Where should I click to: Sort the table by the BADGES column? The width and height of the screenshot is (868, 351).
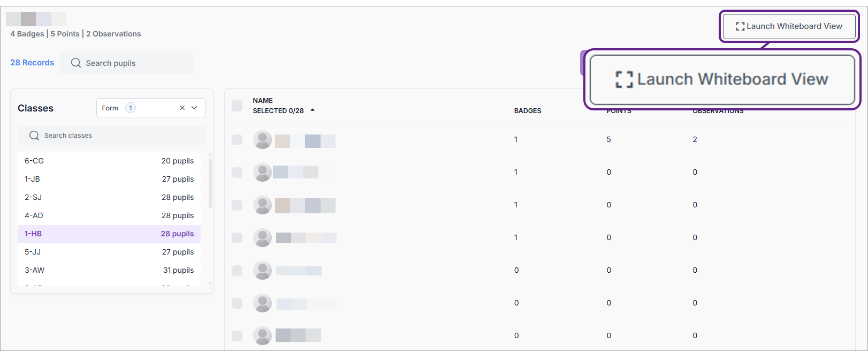point(527,111)
